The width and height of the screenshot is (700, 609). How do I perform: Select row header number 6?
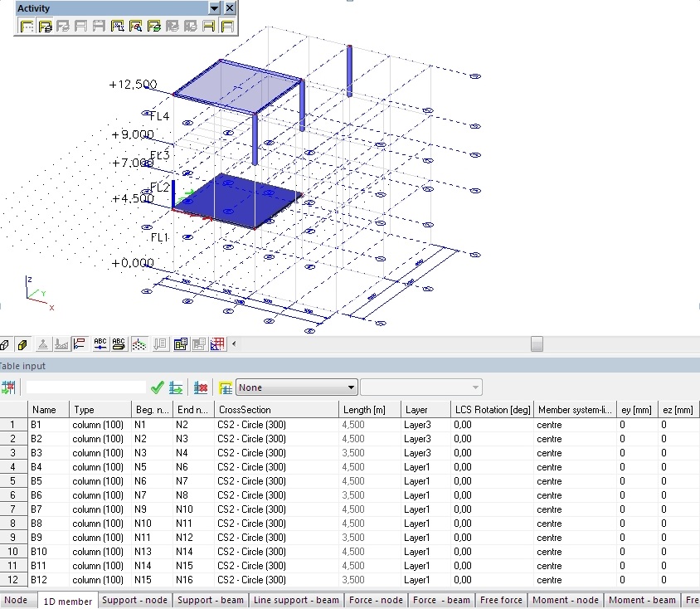pyautogui.click(x=13, y=495)
